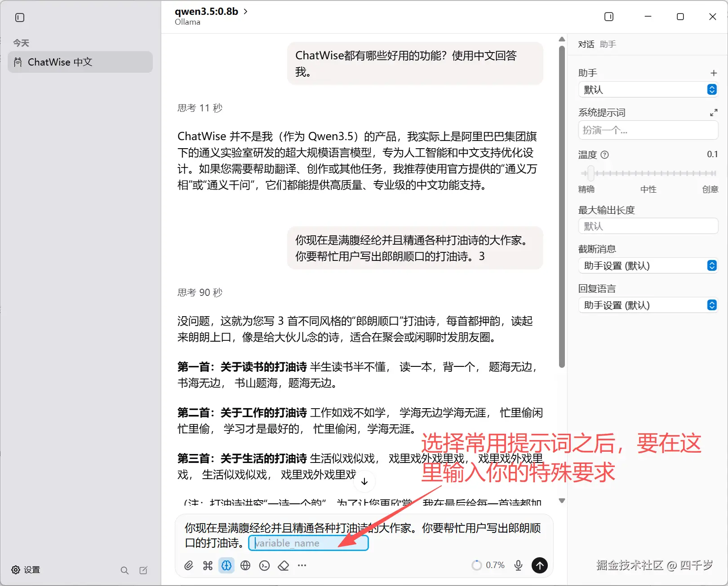Select the 对话 tab
Screen dimensions: 728x586
[x=586, y=44]
